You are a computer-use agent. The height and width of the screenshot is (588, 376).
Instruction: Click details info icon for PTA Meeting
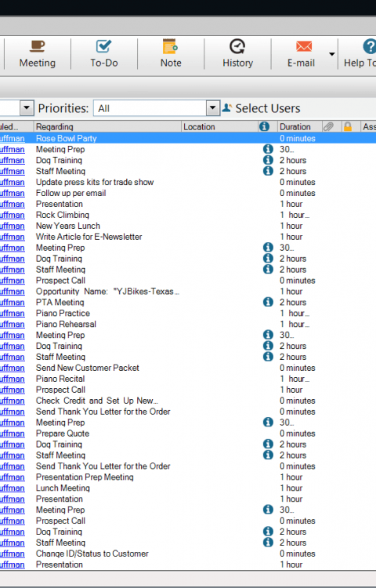click(268, 302)
